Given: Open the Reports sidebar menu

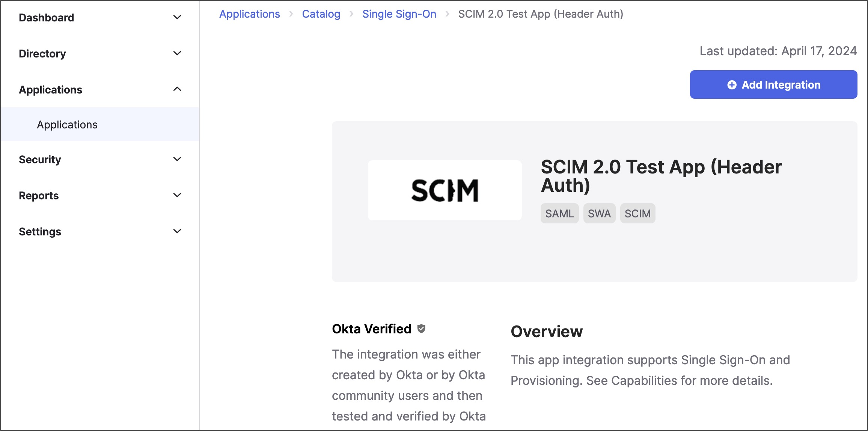Looking at the screenshot, I should click(39, 196).
